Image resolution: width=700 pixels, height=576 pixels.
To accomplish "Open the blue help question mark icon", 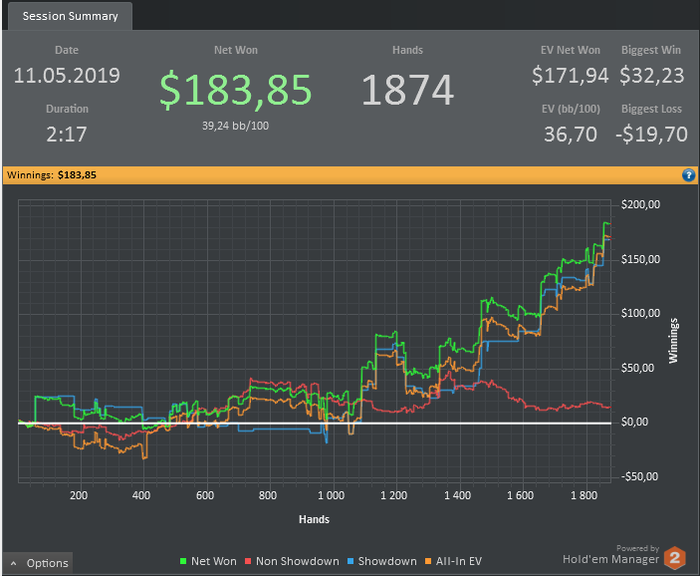I will [688, 175].
